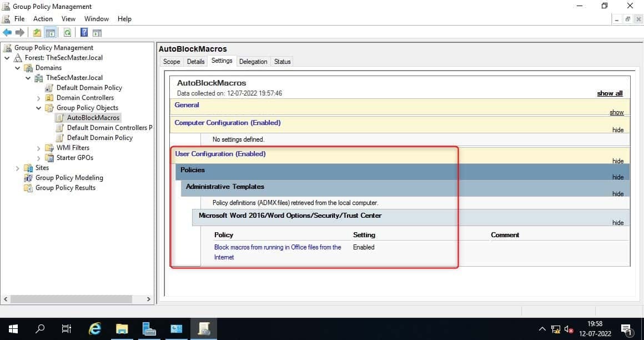
Task: Open Help via the blue question mark icon
Action: [84, 32]
